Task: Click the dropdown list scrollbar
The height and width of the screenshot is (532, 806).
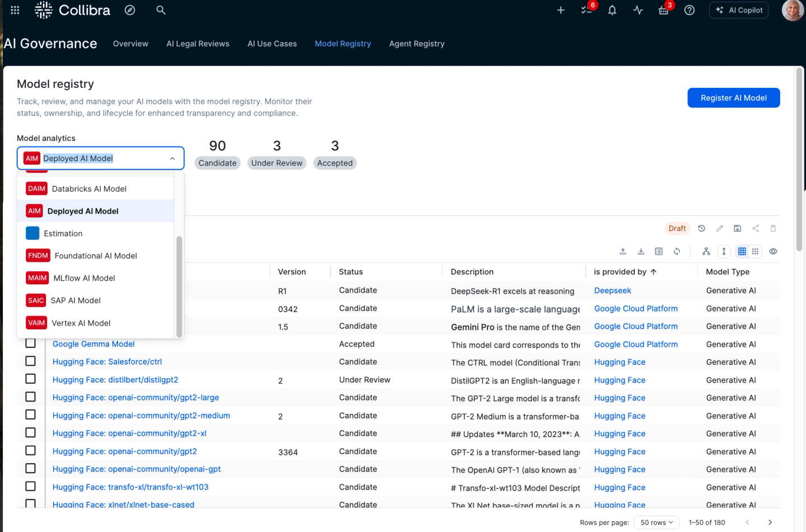Action: (x=179, y=286)
